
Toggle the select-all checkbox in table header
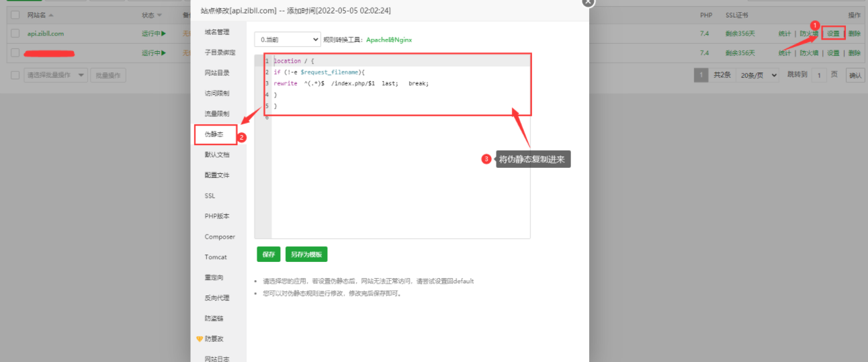point(15,15)
